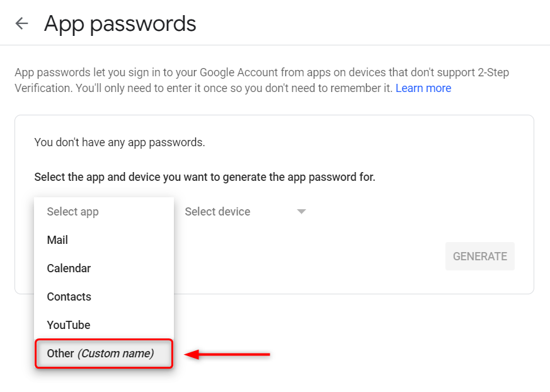This screenshot has height=392, width=550.
Task: Click the "Select the app and device" instruction
Action: (x=205, y=177)
